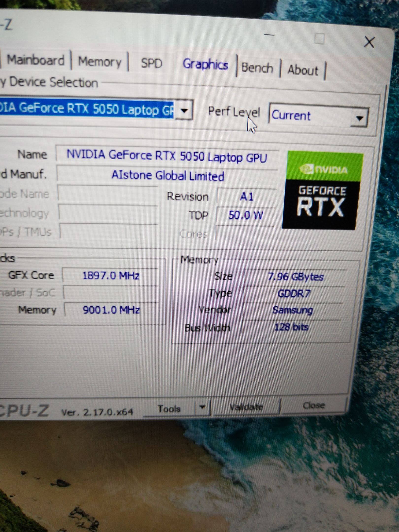
Task: Close the CPU-Z window with X
Action: 369,42
